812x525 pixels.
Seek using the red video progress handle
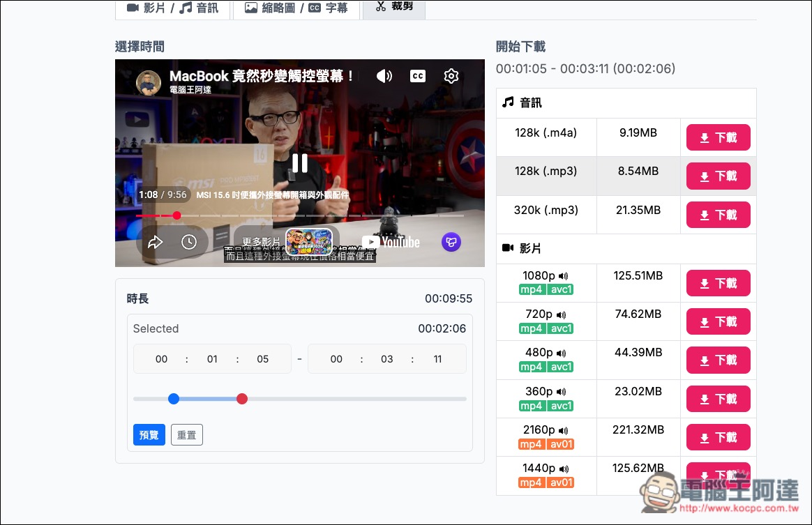pos(177,215)
